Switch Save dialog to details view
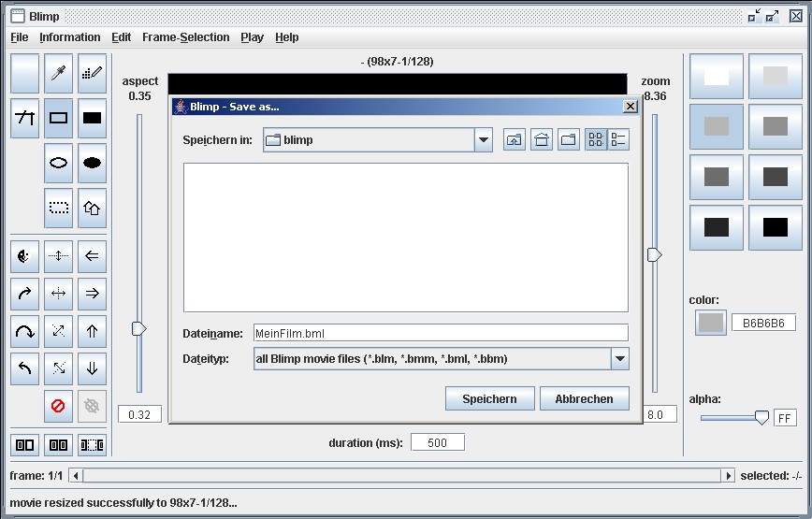Screen dimensions: 812x519 pyautogui.click(x=618, y=139)
